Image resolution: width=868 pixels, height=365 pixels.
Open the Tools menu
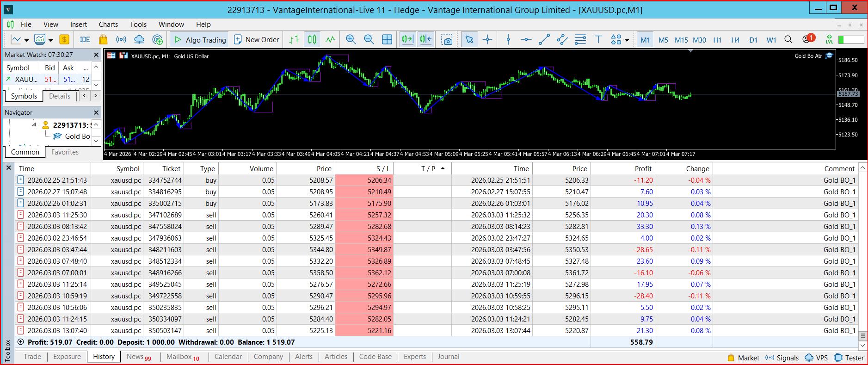coord(138,25)
